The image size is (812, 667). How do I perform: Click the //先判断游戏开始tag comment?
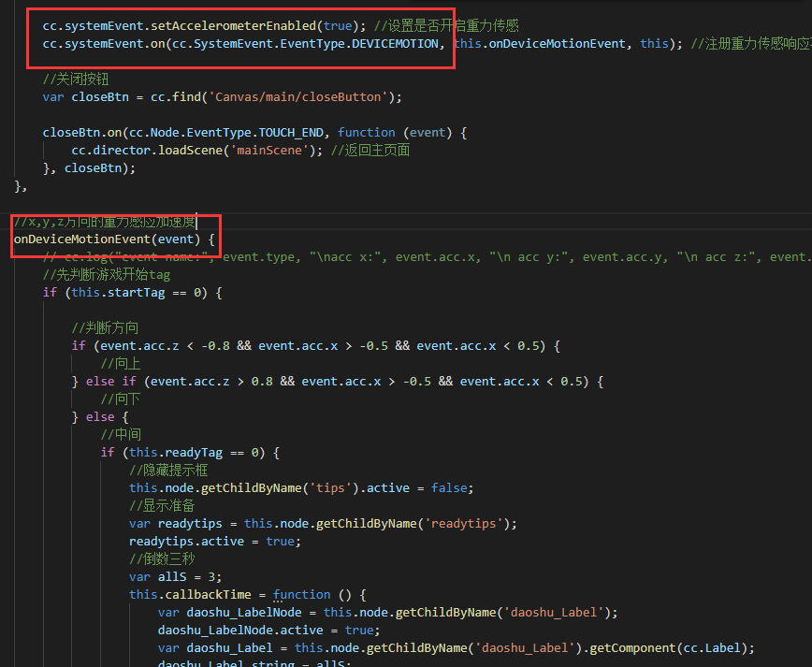click(x=106, y=275)
